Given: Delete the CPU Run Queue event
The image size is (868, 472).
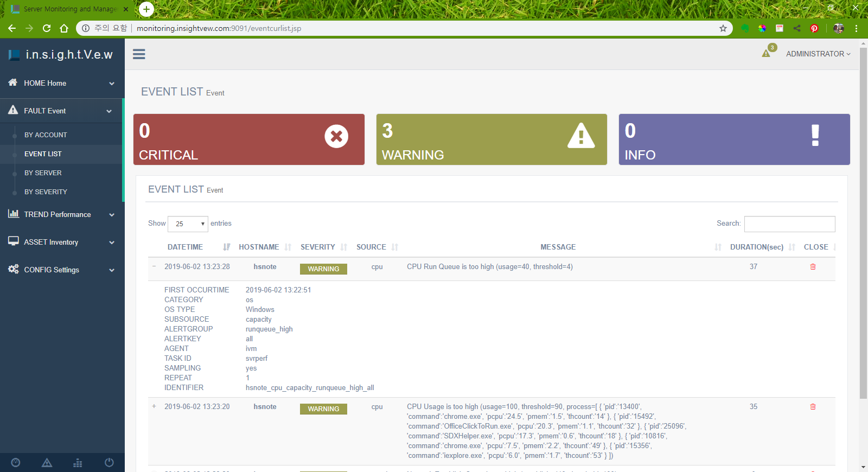Looking at the screenshot, I should point(813,267).
